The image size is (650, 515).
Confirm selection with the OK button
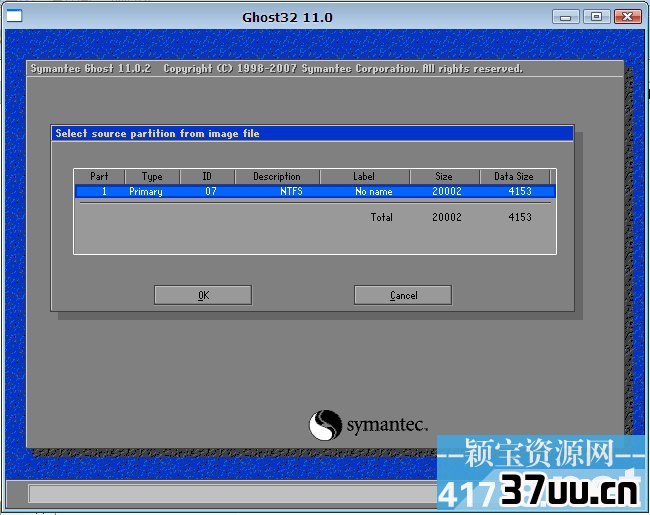click(203, 295)
